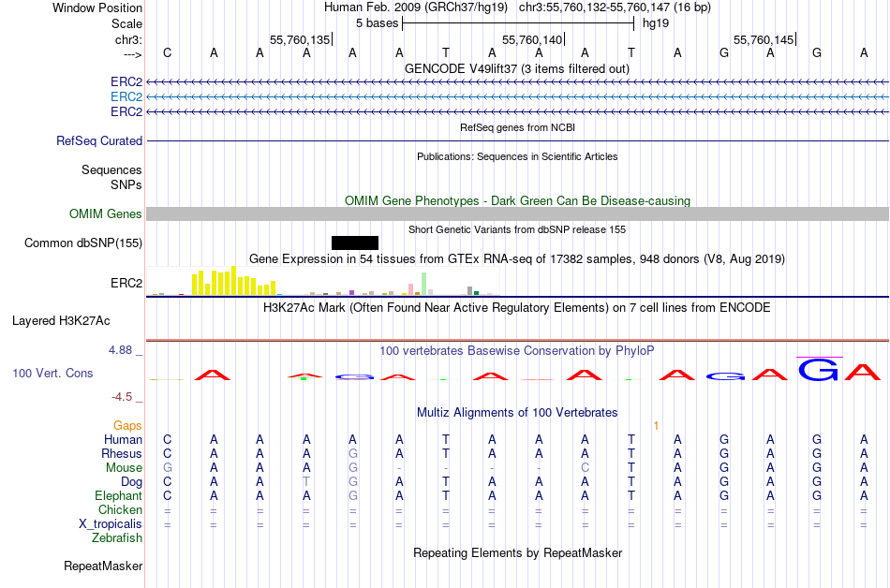Image resolution: width=890 pixels, height=588 pixels.
Task: Click the OMIM Gene Phenotypes green title
Action: pyautogui.click(x=517, y=200)
